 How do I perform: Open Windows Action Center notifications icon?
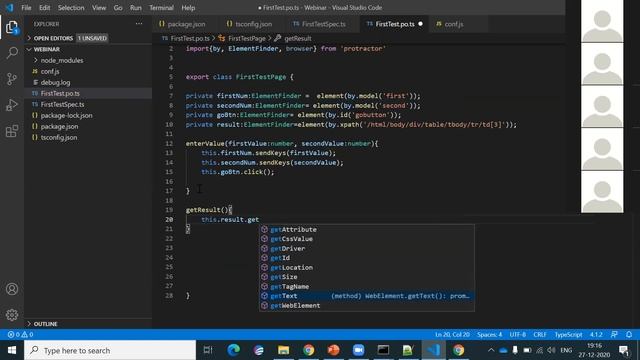click(x=624, y=350)
